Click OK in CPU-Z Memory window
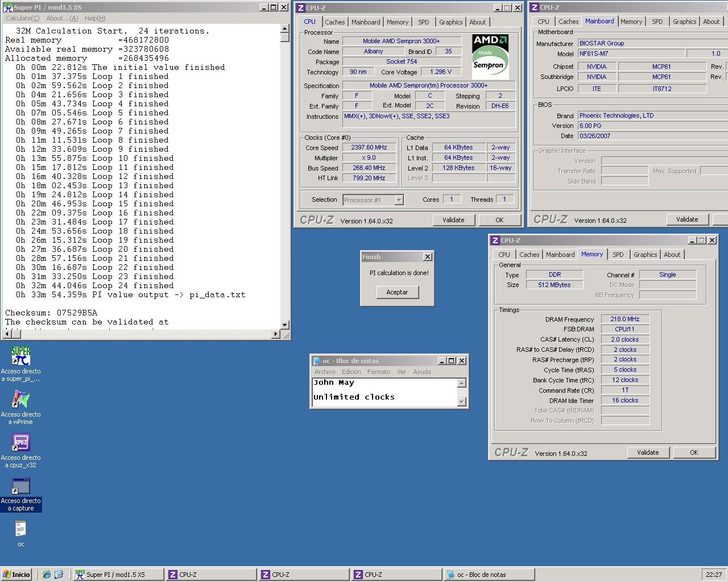Image resolution: width=728 pixels, height=582 pixels. click(x=694, y=452)
